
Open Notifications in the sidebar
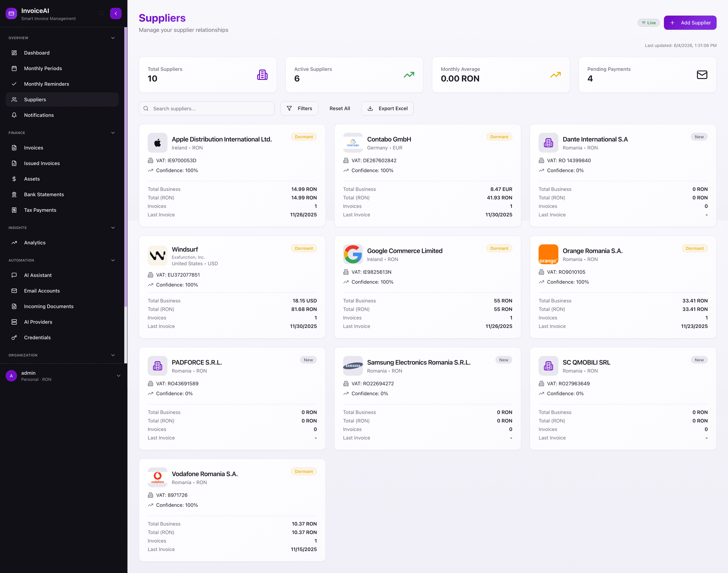pyautogui.click(x=62, y=115)
